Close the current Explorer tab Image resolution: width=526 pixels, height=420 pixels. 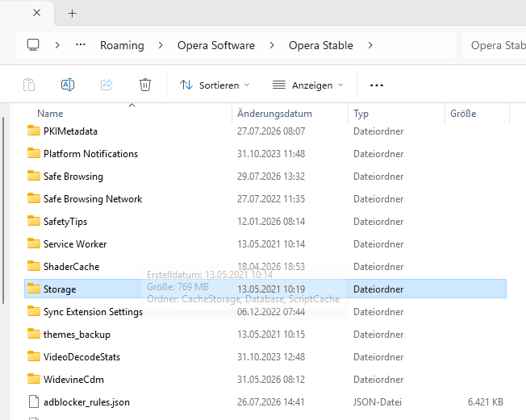[x=37, y=13]
